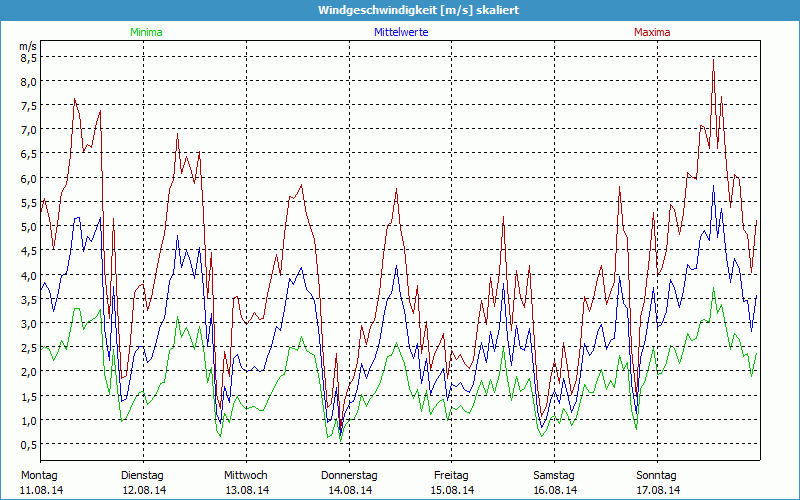Screen dimensions: 800x500
Task: Click the blue Mittelwerte legend label
Action: pyautogui.click(x=401, y=32)
